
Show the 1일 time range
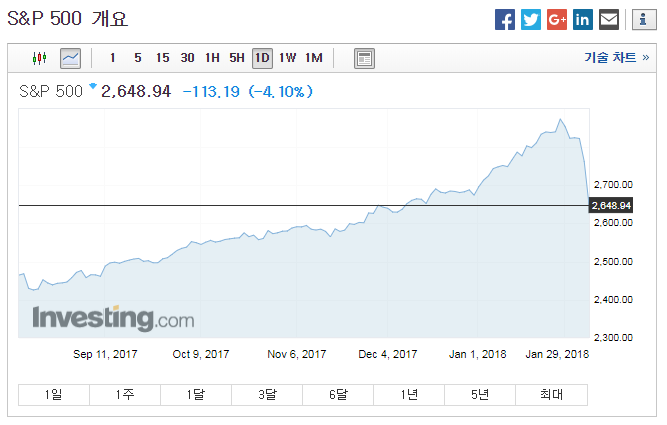click(x=54, y=395)
